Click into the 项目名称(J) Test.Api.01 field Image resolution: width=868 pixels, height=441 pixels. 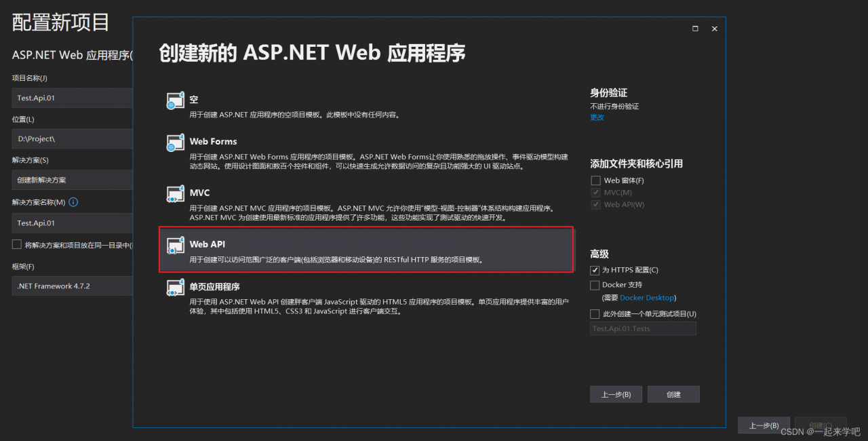73,98
